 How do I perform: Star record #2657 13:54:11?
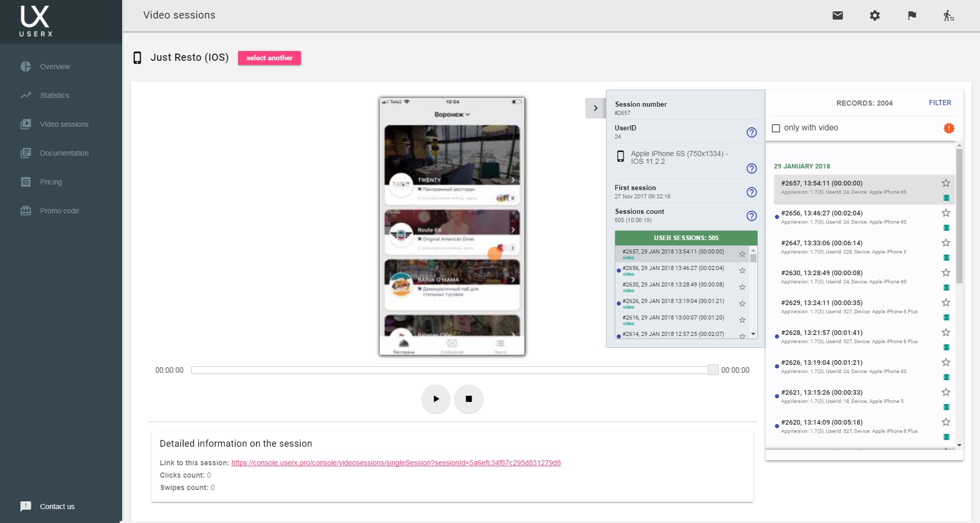coord(946,183)
